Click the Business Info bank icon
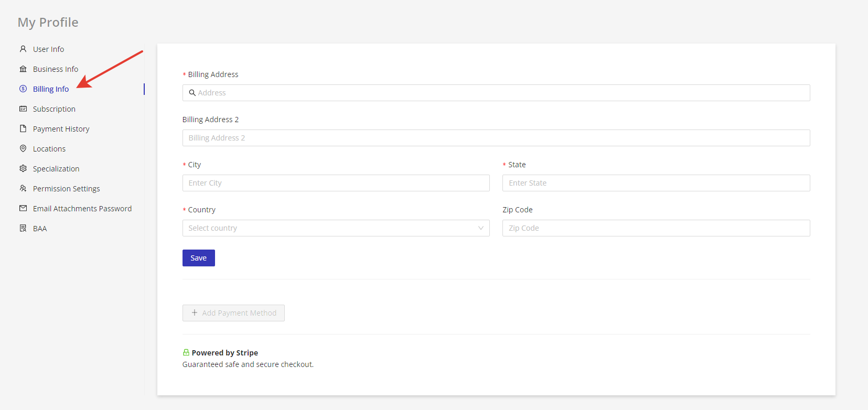868x410 pixels. pos(23,69)
